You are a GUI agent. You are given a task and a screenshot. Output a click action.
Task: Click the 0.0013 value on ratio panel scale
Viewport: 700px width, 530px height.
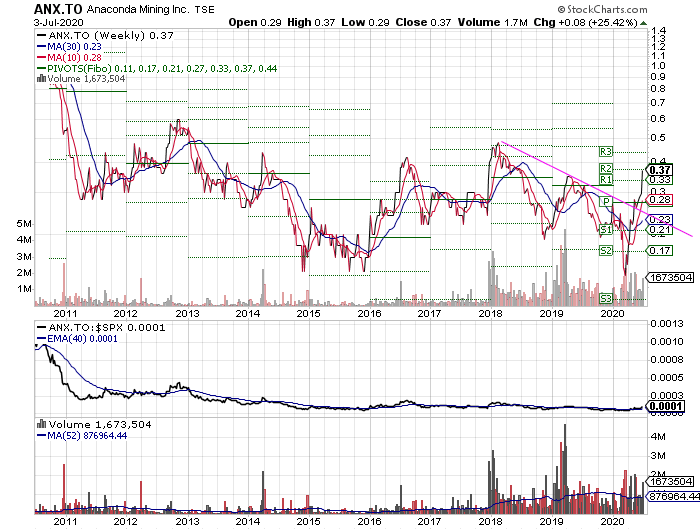pyautogui.click(x=667, y=323)
